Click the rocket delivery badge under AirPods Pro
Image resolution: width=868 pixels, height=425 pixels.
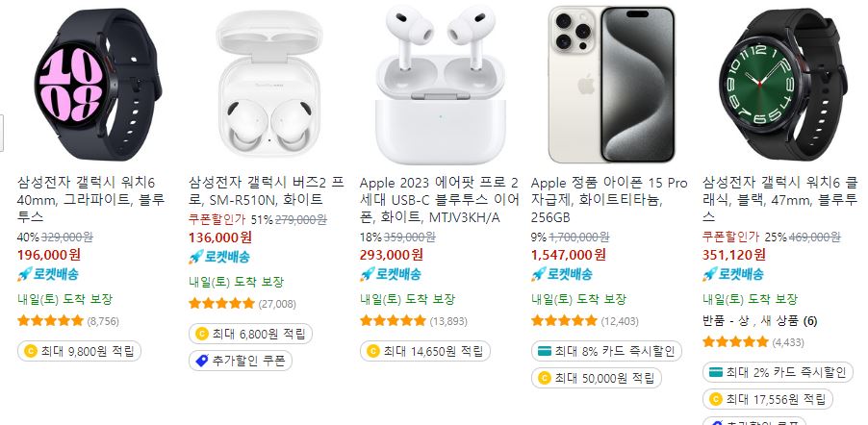391,273
